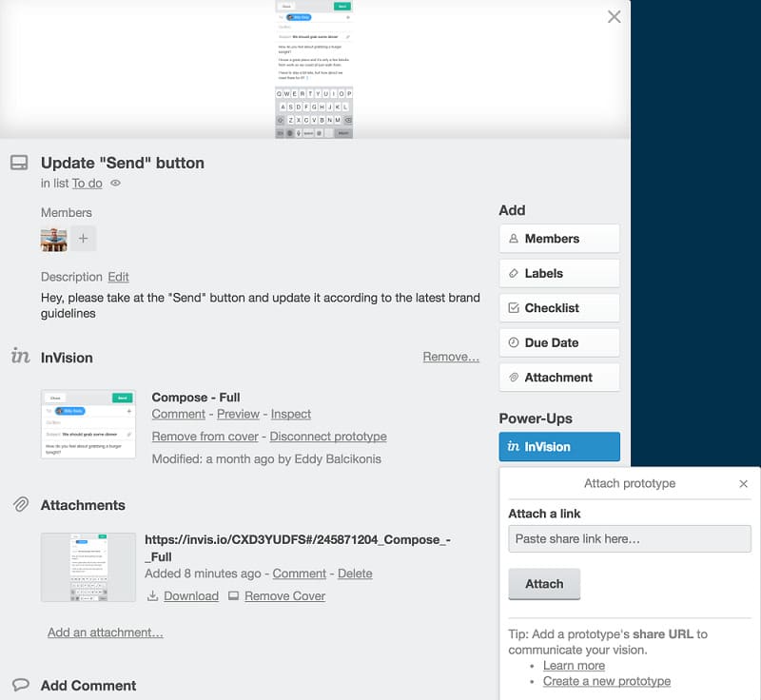
Task: Download the attachment
Action: point(191,596)
